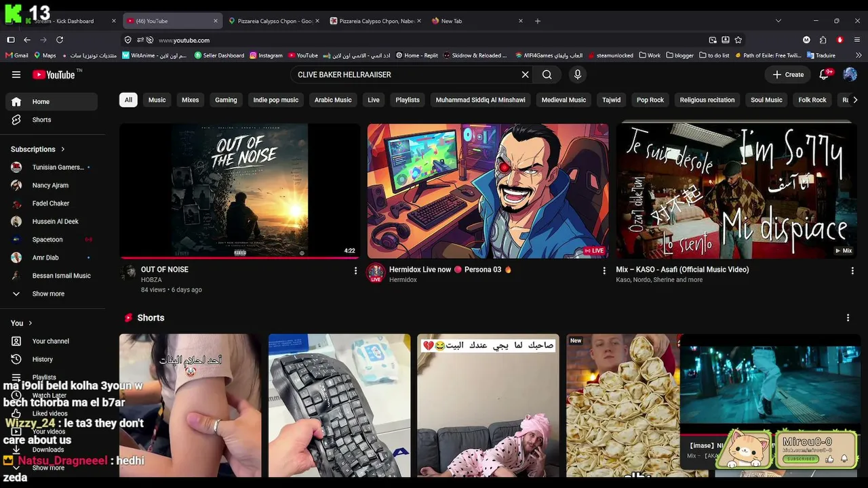Open the Hermidox channel avatar
Viewport: 868px width, 488px height.
click(376, 272)
